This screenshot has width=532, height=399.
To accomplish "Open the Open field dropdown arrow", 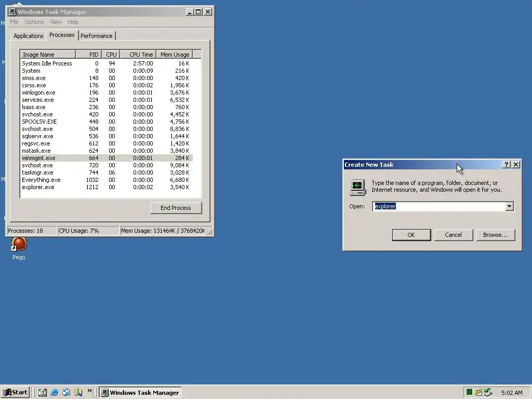I will [509, 206].
